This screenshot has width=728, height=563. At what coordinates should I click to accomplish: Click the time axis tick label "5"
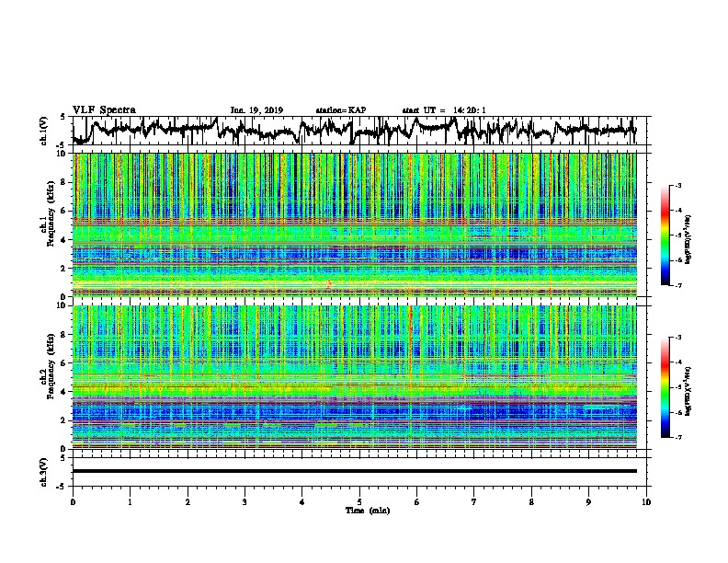[359, 501]
